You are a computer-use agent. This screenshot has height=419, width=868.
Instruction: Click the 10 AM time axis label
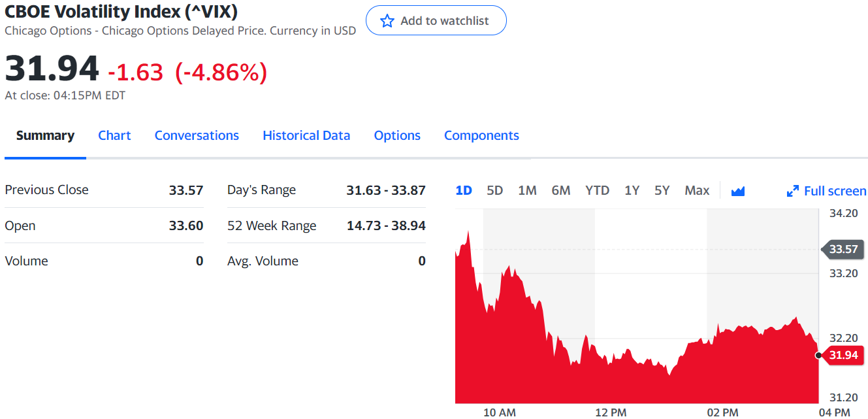pos(500,412)
